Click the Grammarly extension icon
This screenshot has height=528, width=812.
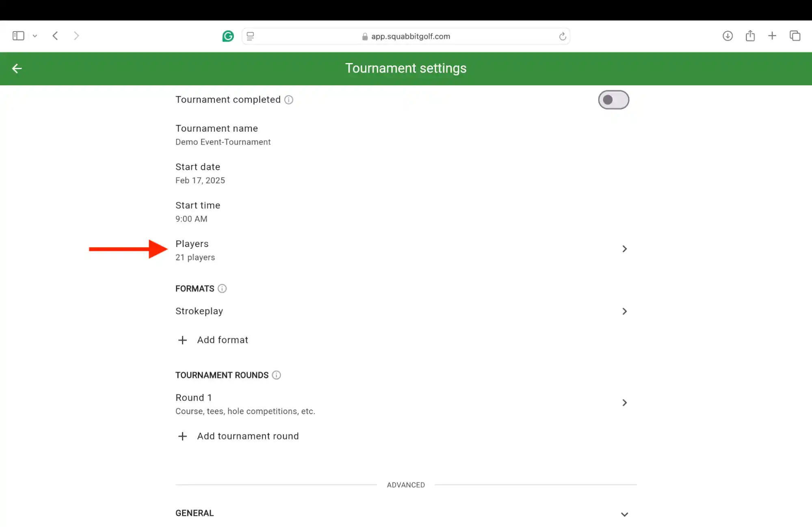[x=228, y=36]
